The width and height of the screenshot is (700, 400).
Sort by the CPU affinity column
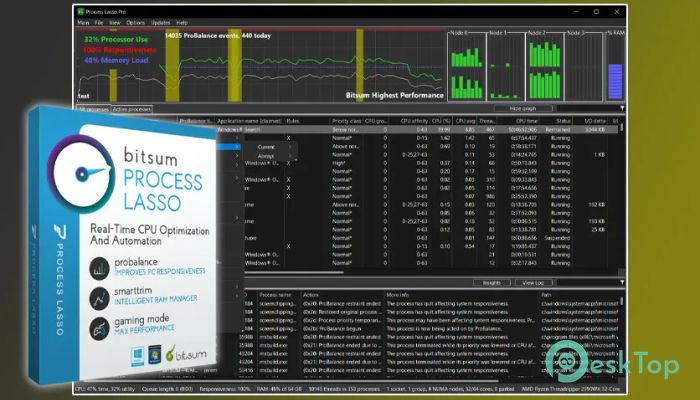414,121
